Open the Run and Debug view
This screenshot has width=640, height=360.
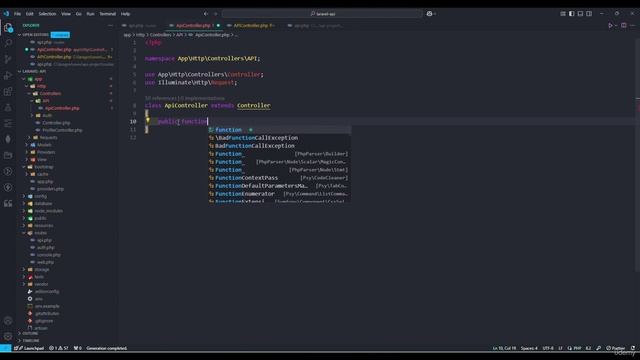(8, 75)
